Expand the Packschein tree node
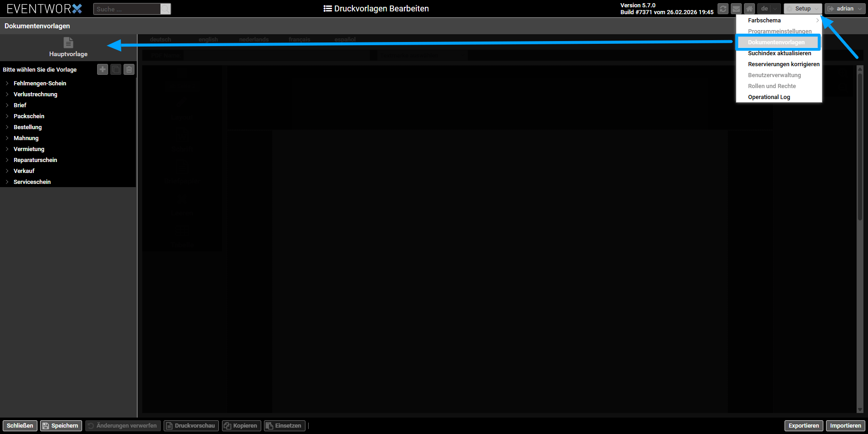This screenshot has width=868, height=434. tap(7, 116)
